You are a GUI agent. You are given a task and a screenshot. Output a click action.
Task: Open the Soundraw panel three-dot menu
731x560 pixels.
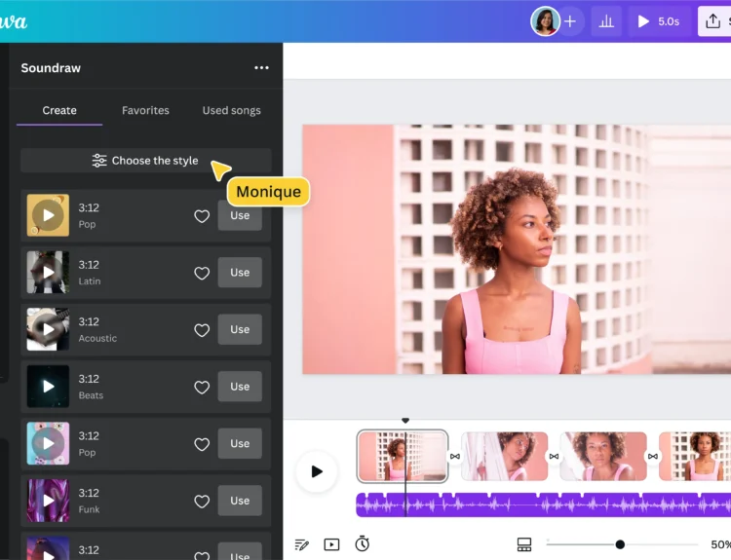point(261,67)
